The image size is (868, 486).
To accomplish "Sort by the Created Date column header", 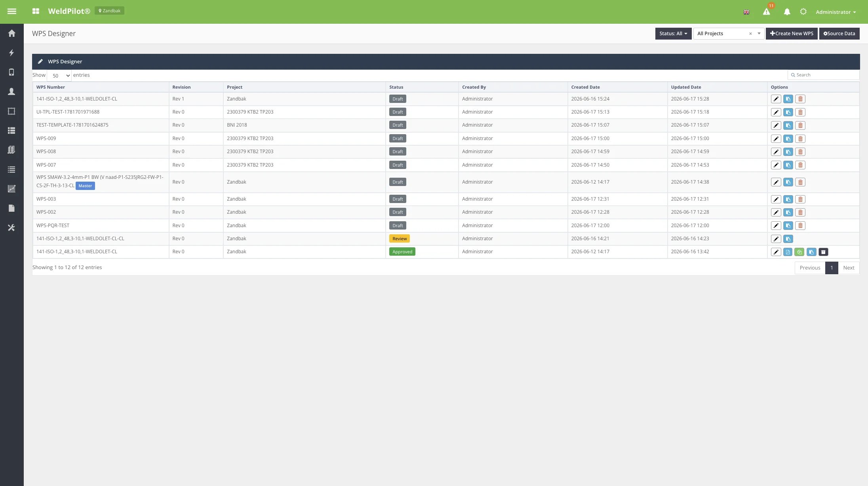I will click(x=618, y=87).
